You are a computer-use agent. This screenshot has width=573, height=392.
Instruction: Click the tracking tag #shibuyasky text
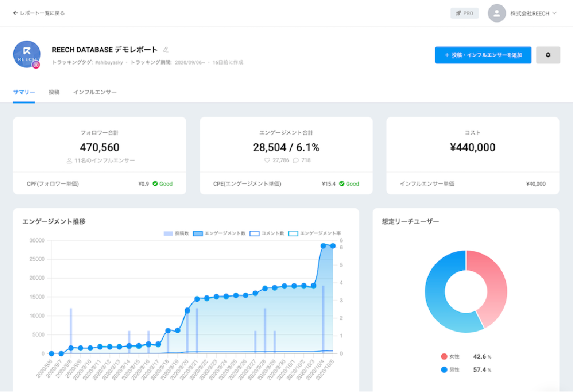(x=109, y=62)
